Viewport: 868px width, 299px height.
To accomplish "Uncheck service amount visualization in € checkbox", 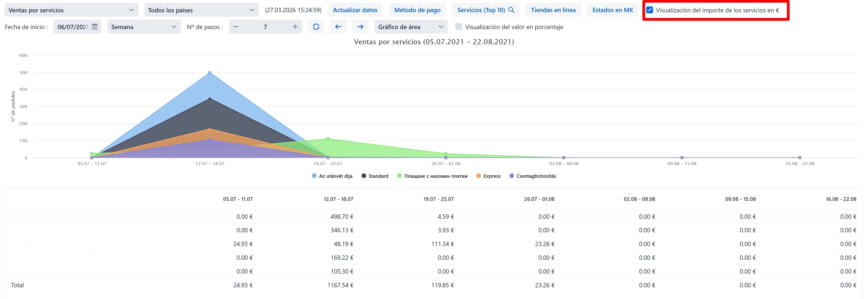I will (650, 10).
